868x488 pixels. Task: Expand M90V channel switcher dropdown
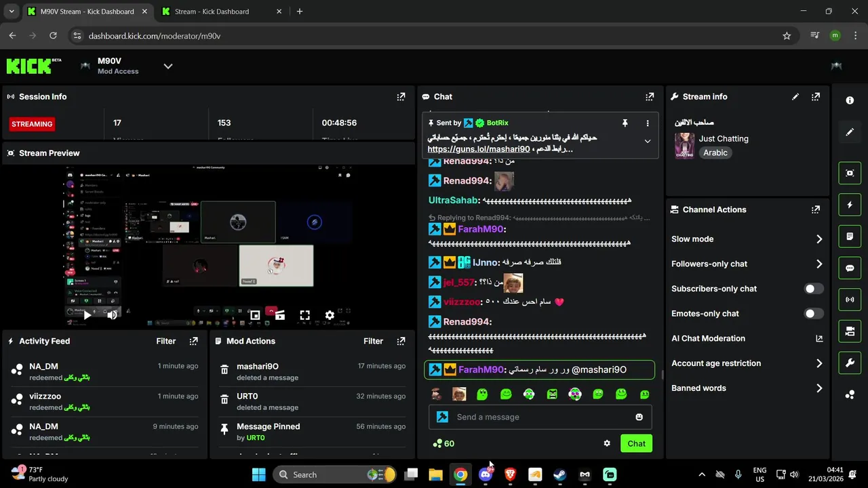(168, 66)
